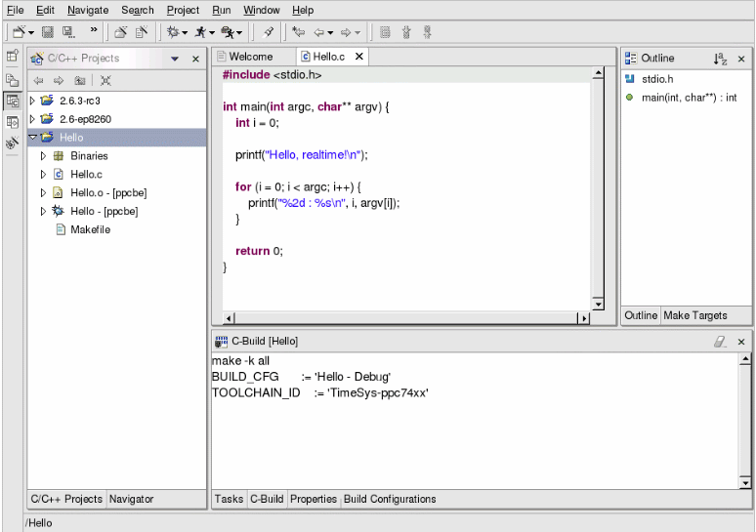Click the bottom left sidebar perspective icon
This screenshot has height=532, width=756.
tap(13, 143)
